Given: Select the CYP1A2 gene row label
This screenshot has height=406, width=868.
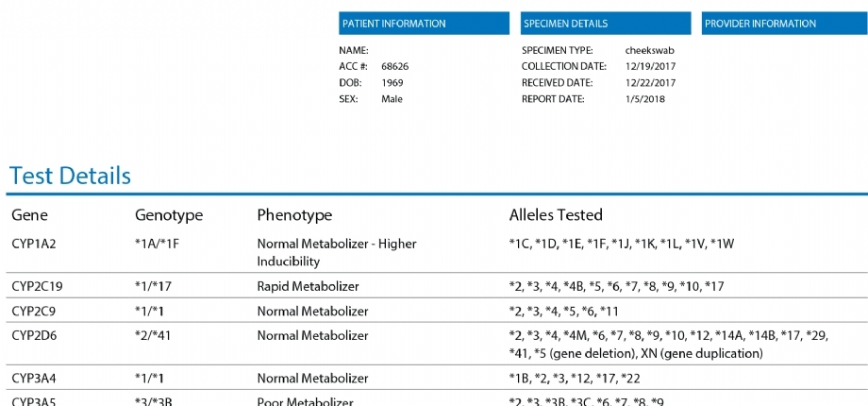Looking at the screenshot, I should tap(34, 244).
